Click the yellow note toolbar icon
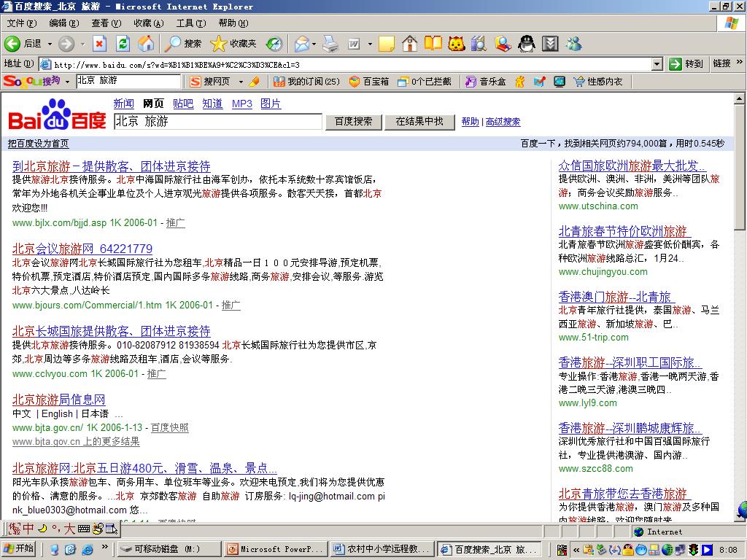 click(387, 44)
